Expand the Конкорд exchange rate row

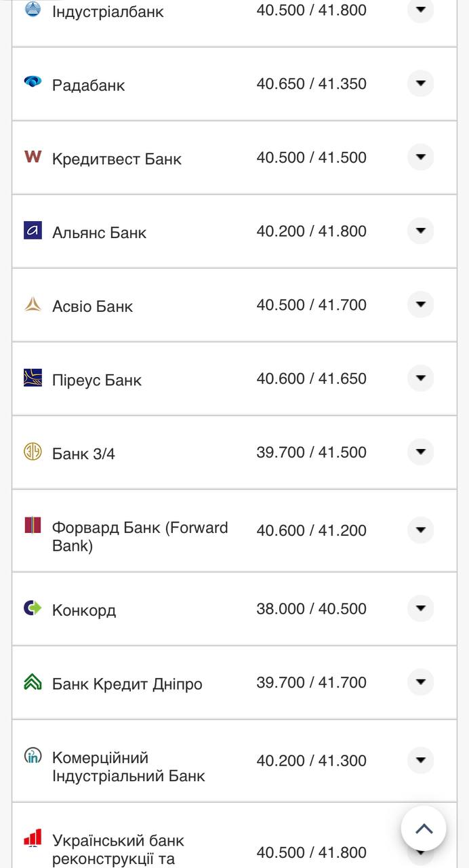coord(420,608)
